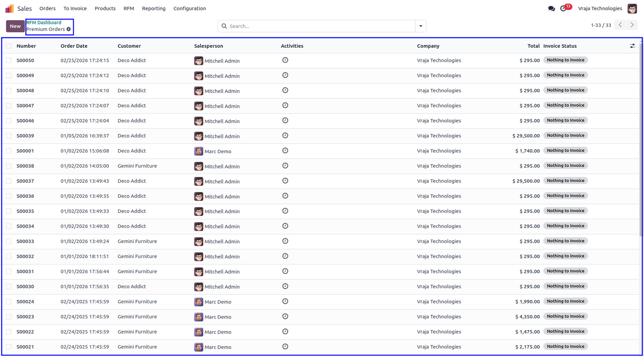Open the Sales app home icon
Viewport: 644px width, 357px height.
(10, 8)
